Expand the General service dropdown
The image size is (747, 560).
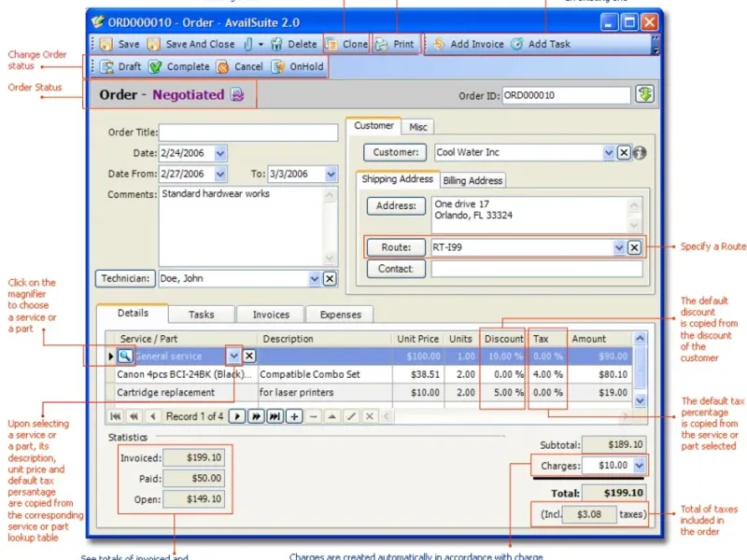(x=233, y=357)
